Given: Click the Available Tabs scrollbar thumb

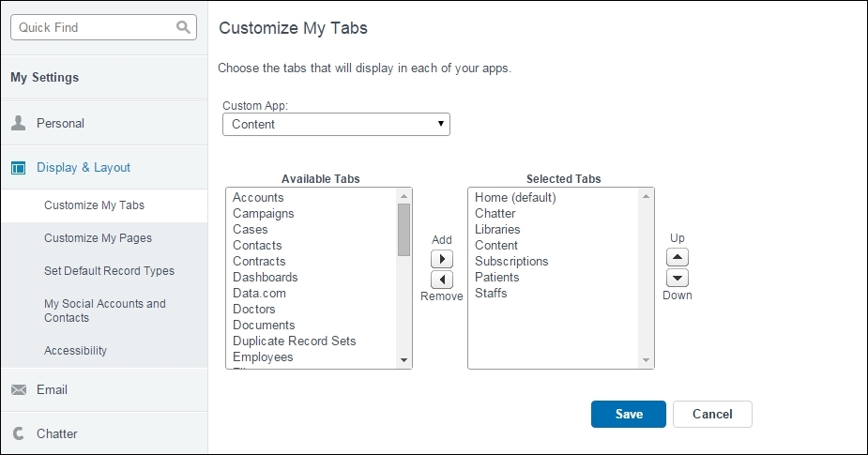Looking at the screenshot, I should click(x=404, y=230).
